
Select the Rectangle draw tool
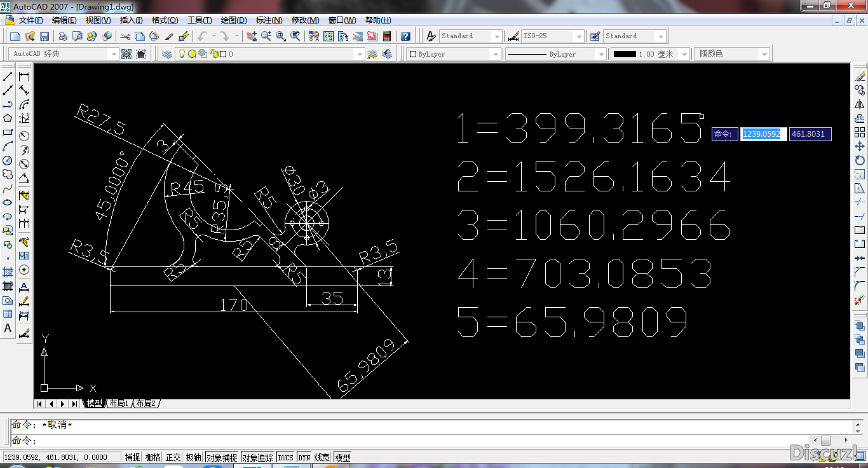(x=8, y=132)
